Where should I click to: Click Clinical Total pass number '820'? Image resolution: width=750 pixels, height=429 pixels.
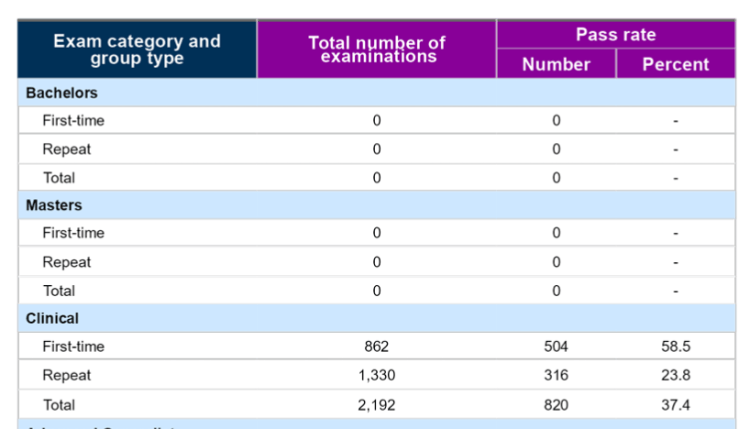tap(556, 405)
